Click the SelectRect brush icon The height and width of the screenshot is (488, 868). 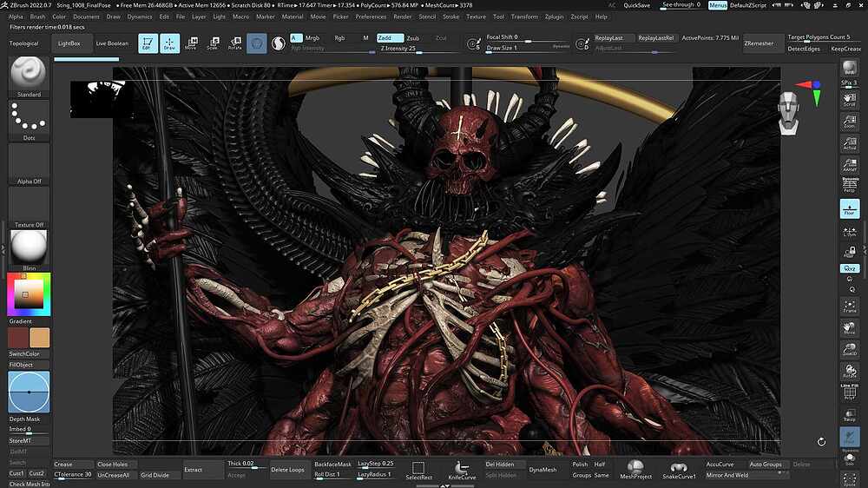pos(418,470)
